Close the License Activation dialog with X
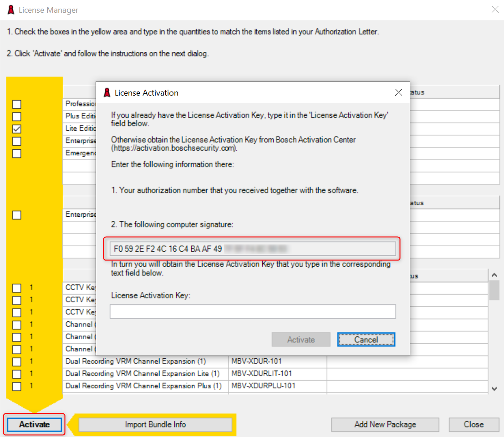Screen dimensions: 504x437 [398, 92]
